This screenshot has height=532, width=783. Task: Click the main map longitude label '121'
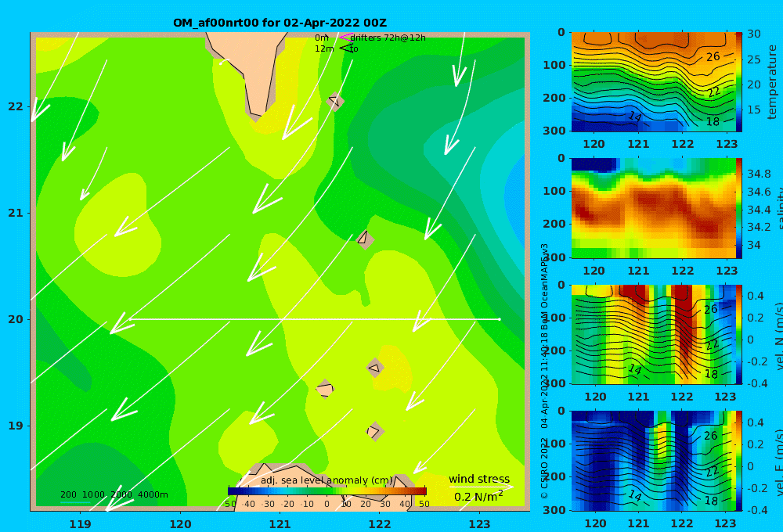[x=280, y=524]
